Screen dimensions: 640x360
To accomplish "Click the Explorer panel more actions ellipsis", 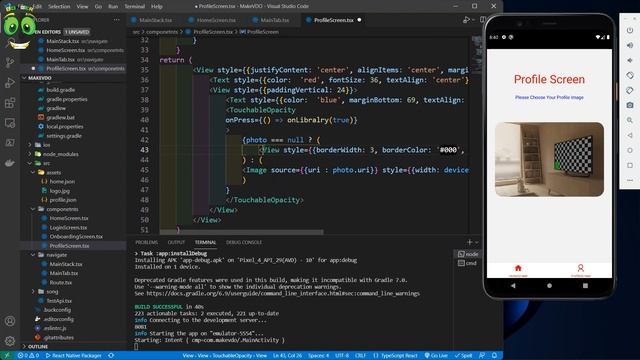I will coord(117,20).
